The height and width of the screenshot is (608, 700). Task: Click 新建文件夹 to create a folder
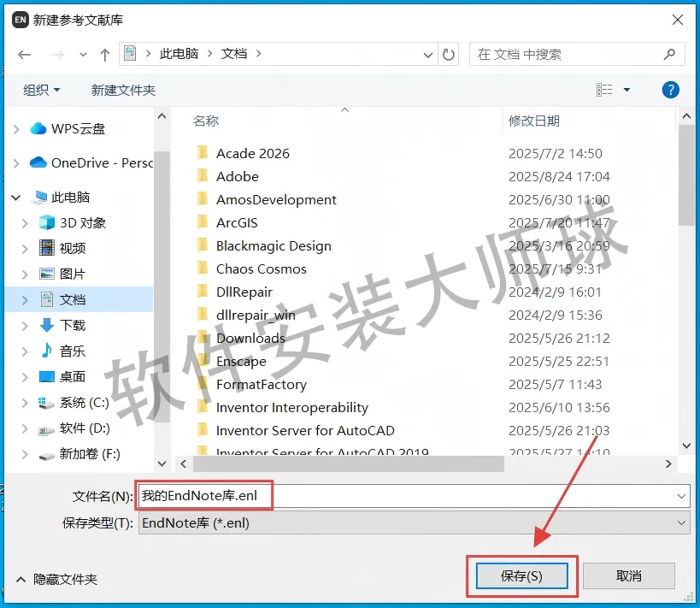click(x=123, y=91)
